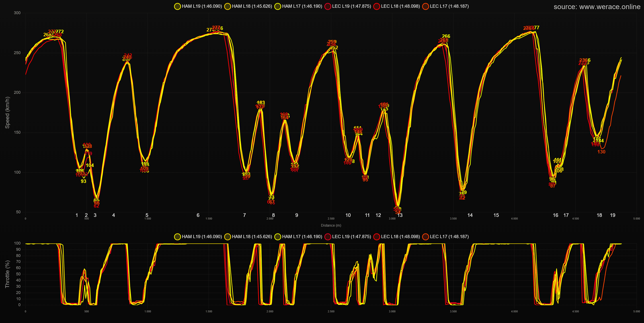Select turn 5 marker on speed chart
The image size is (644, 323).
click(147, 215)
